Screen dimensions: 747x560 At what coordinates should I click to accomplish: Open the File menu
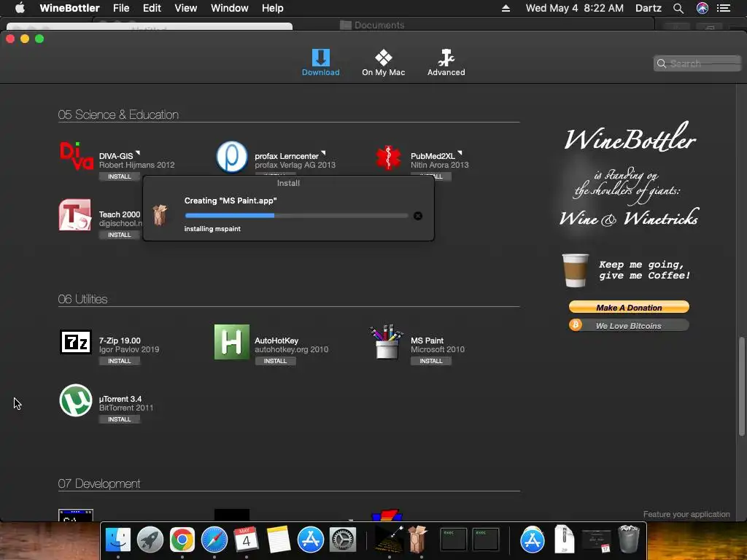[121, 8]
